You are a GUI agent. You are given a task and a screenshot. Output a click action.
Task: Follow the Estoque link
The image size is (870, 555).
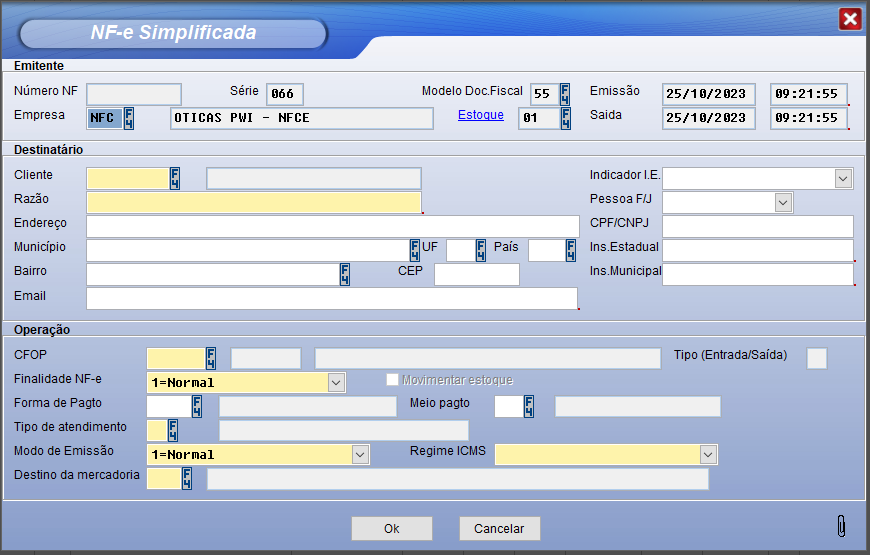(480, 115)
